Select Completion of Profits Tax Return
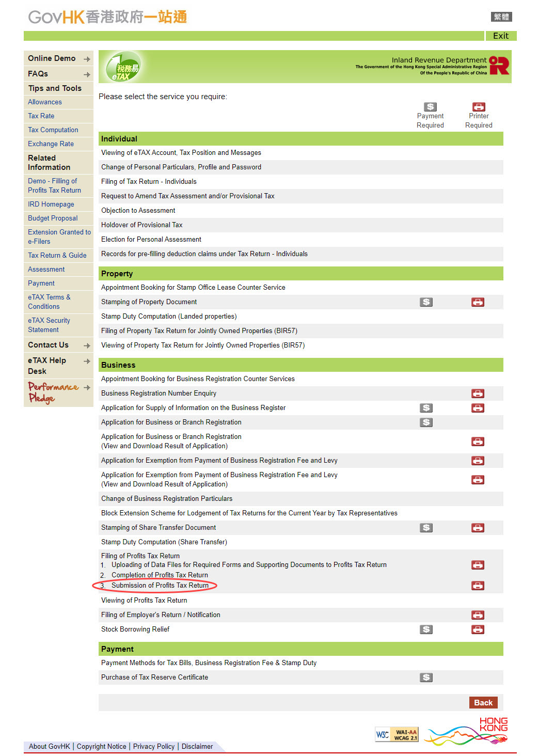The image size is (538, 756). tap(160, 575)
